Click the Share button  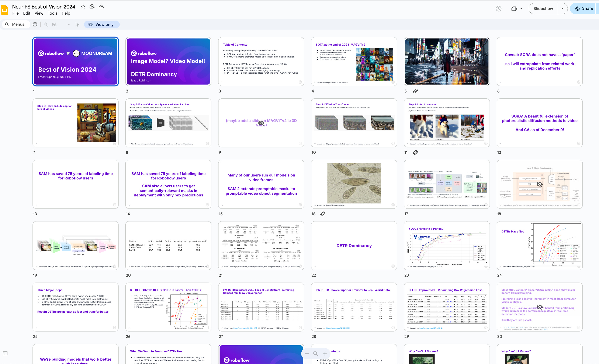pyautogui.click(x=584, y=8)
